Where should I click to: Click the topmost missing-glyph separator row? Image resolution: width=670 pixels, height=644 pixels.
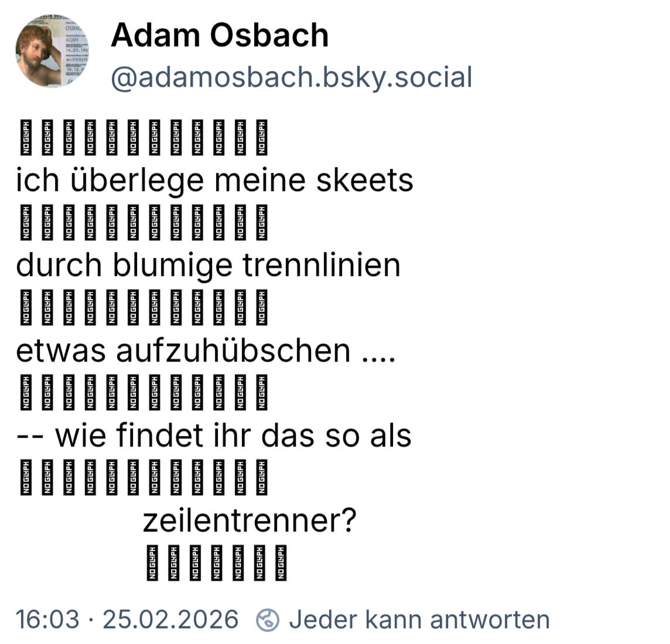pyautogui.click(x=143, y=138)
